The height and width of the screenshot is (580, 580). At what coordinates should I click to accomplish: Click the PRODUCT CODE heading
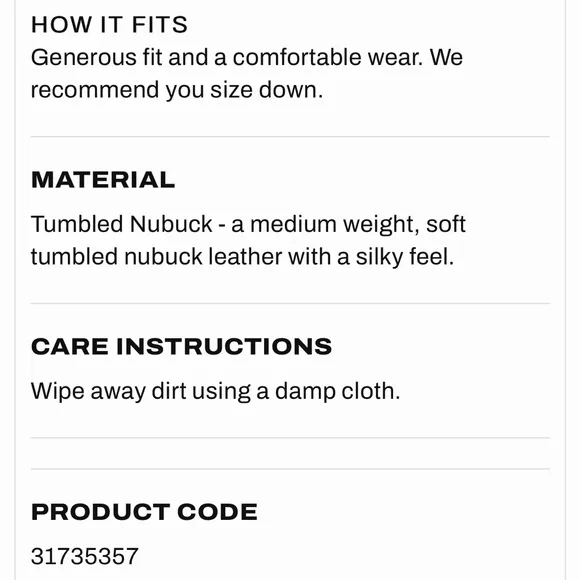click(x=144, y=512)
